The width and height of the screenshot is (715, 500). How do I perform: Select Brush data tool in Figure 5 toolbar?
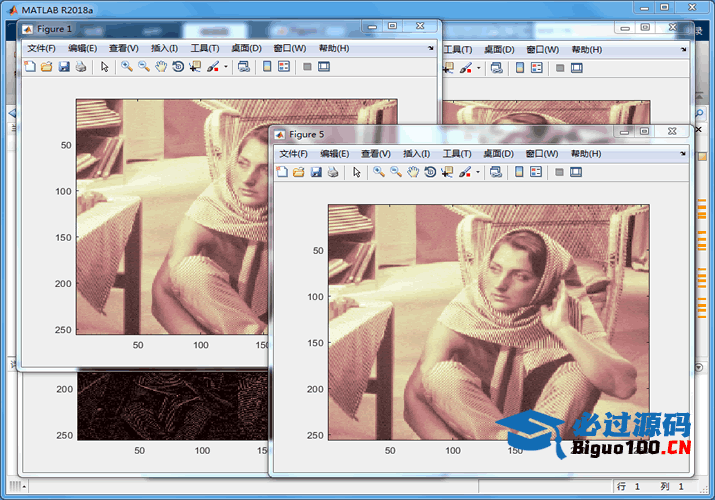tap(465, 172)
